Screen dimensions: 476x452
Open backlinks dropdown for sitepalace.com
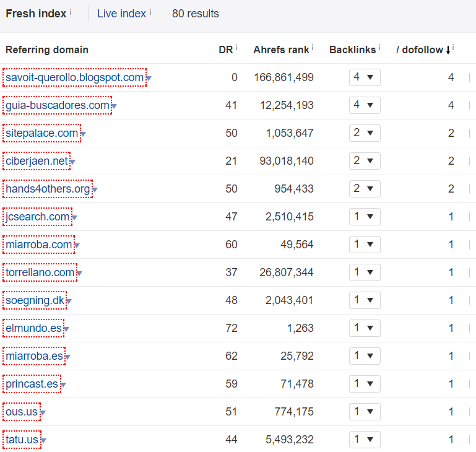[365, 133]
